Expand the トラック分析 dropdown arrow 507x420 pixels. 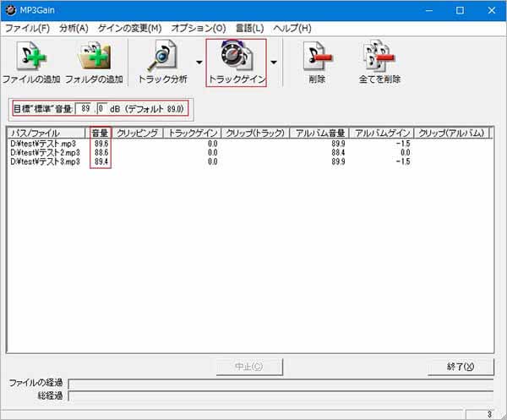[x=199, y=62]
